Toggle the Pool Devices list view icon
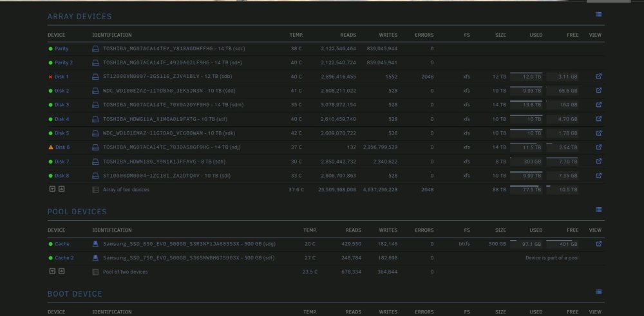 (598, 209)
